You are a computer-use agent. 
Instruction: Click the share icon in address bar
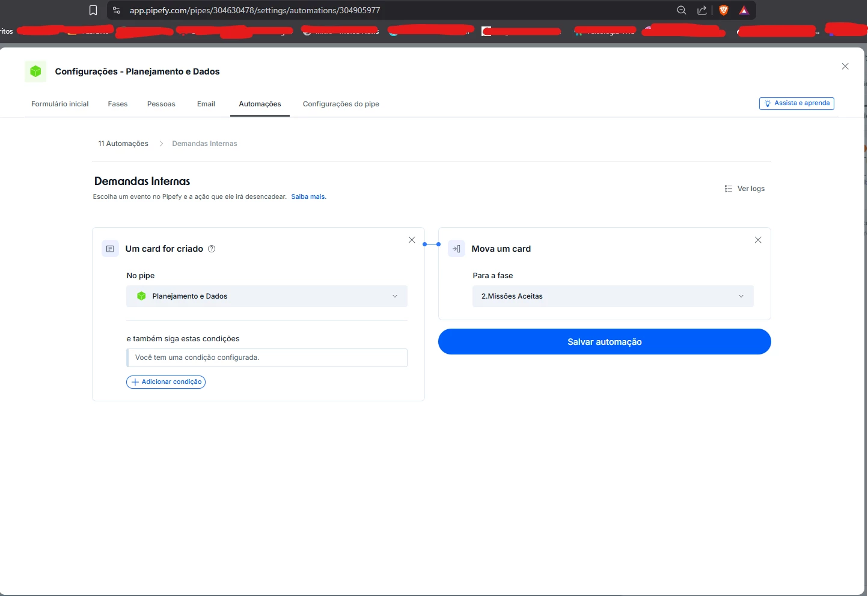point(701,10)
